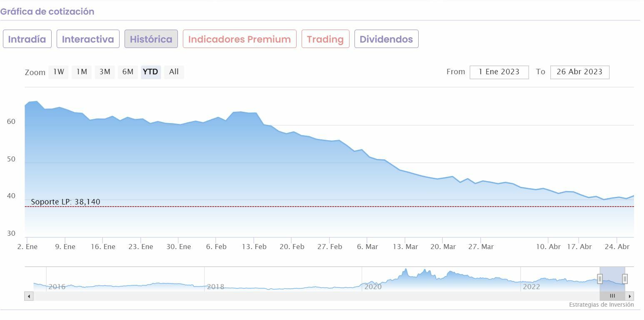Image resolution: width=644 pixels, height=320 pixels.
Task: Click the horizontal scrollbar thumb grip
Action: coord(612,296)
